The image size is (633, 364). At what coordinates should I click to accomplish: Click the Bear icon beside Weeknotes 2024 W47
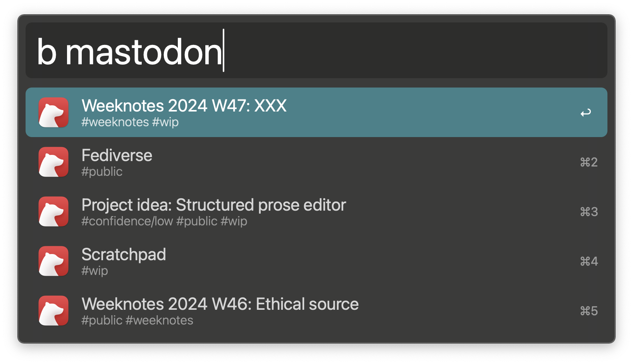click(x=53, y=112)
